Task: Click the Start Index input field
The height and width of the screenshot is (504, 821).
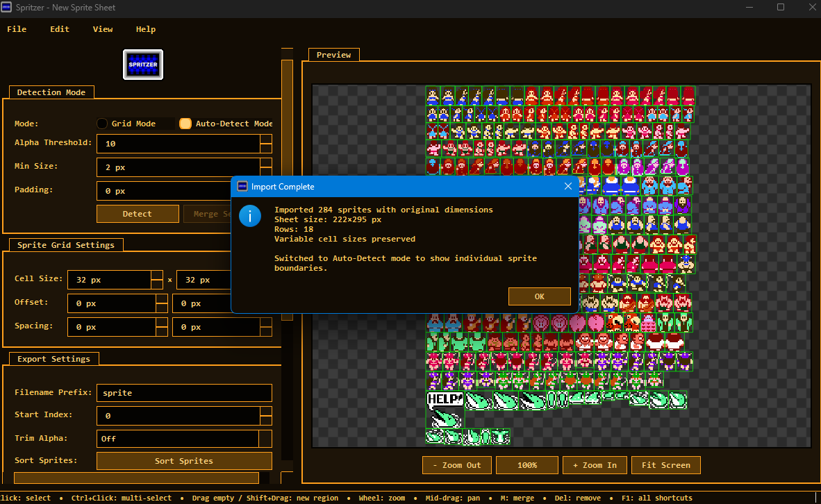Action: (x=179, y=416)
